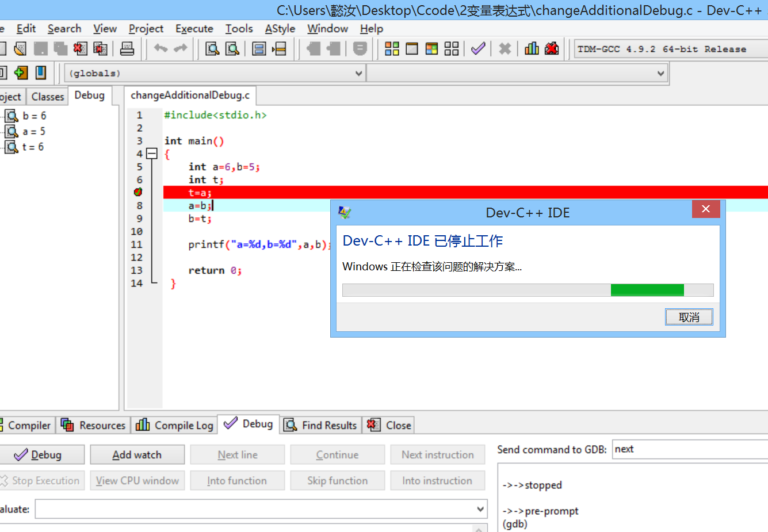Click the Open file toolbar icon
Image resolution: width=768 pixels, height=532 pixels.
(x=20, y=49)
